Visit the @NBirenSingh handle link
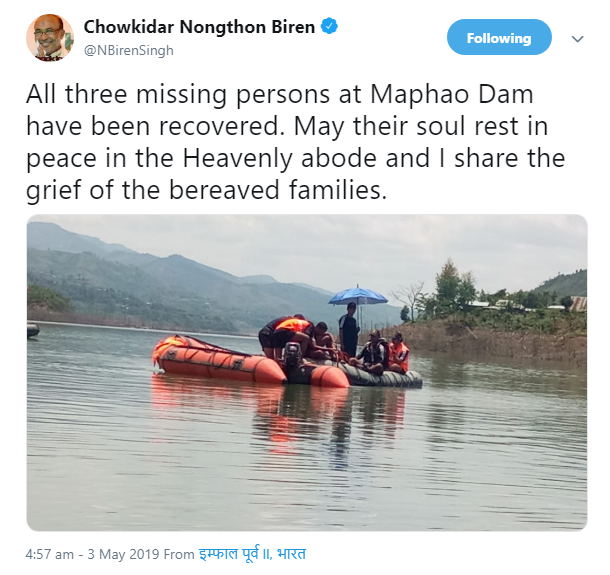Screen dimensions: 610x575 point(129,51)
